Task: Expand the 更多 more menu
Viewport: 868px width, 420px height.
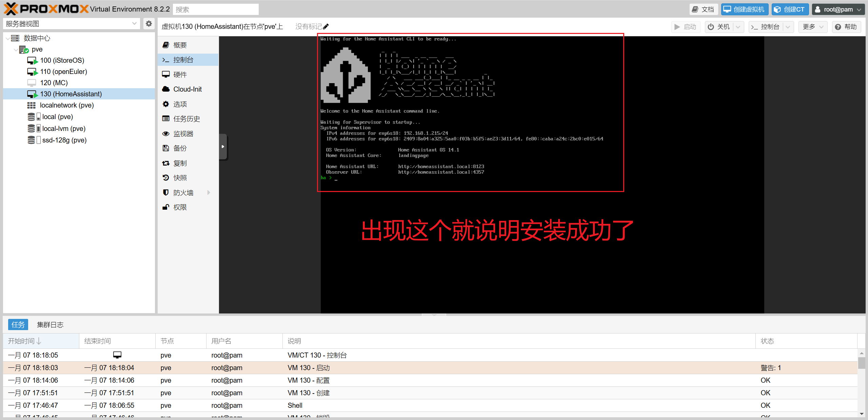Action: 813,27
